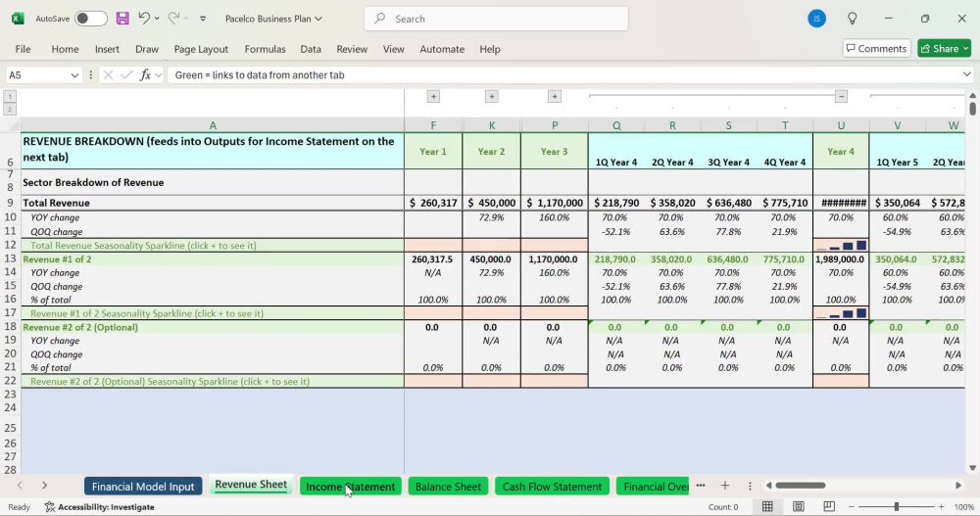Select row 9 header
The image size is (980, 516).
(10, 203)
